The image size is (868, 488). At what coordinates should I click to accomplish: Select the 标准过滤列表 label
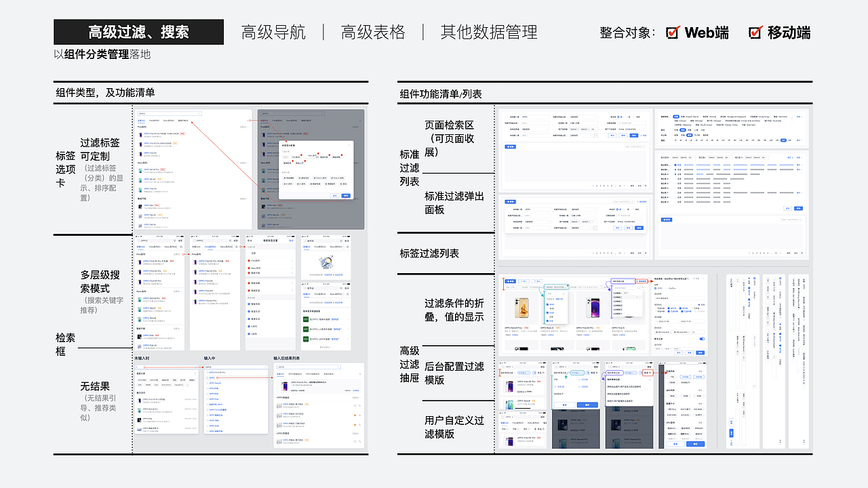pyautogui.click(x=410, y=168)
